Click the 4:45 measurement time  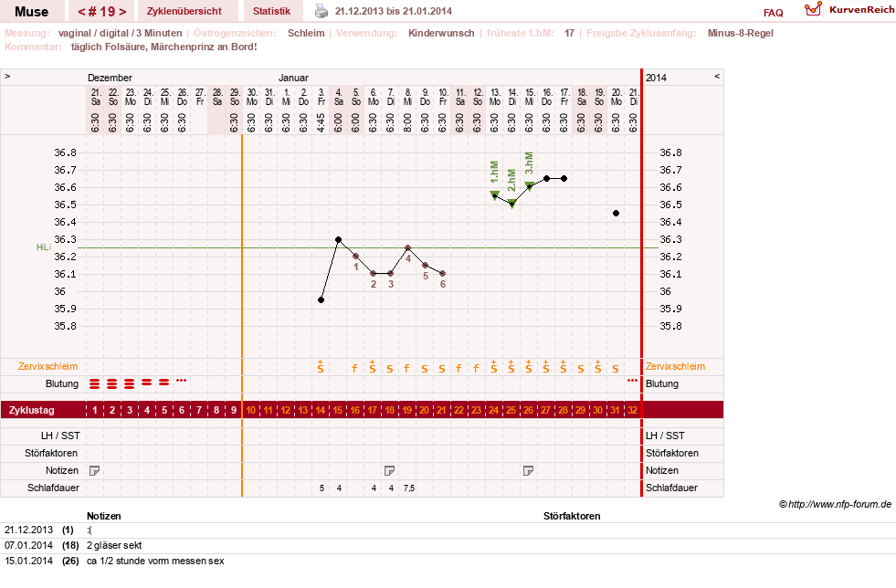(322, 122)
